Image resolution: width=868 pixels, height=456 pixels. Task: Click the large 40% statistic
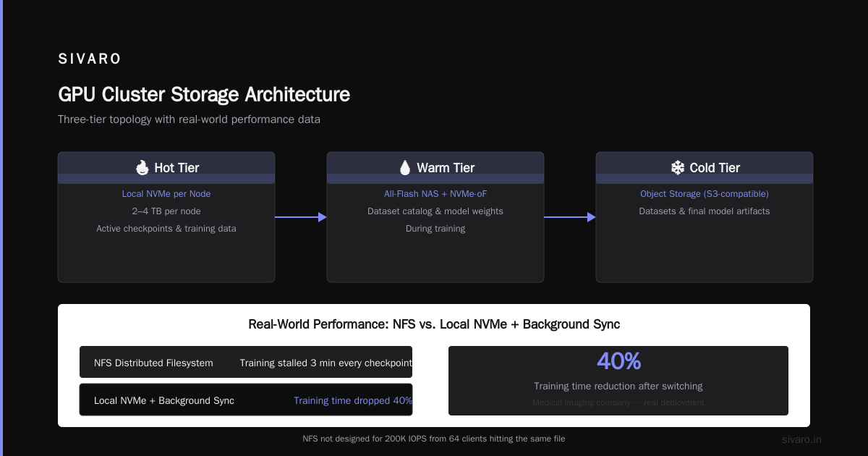[618, 361]
